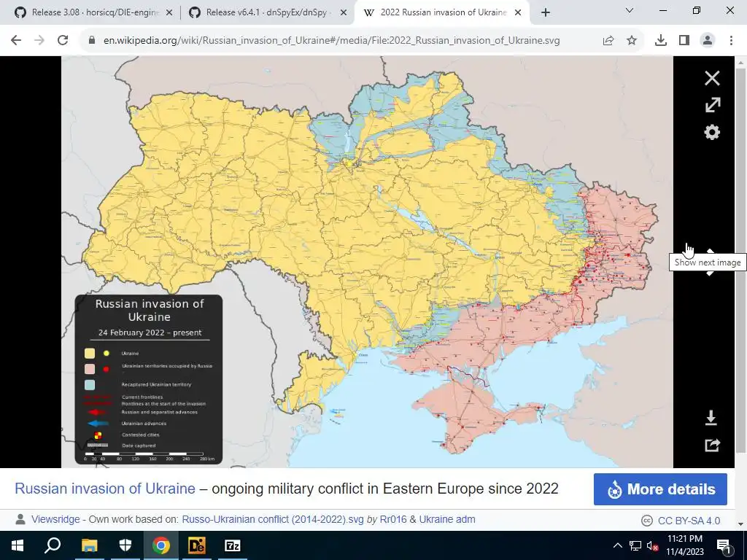Open Russian invasion of Ukraine title link
Image resolution: width=747 pixels, height=560 pixels.
click(x=105, y=489)
